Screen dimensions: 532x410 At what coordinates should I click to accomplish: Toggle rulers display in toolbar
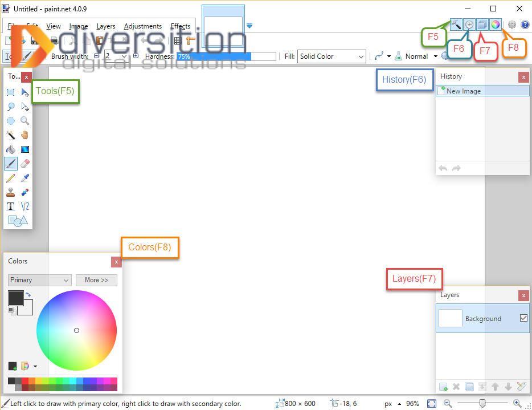pyautogui.click(x=191, y=41)
